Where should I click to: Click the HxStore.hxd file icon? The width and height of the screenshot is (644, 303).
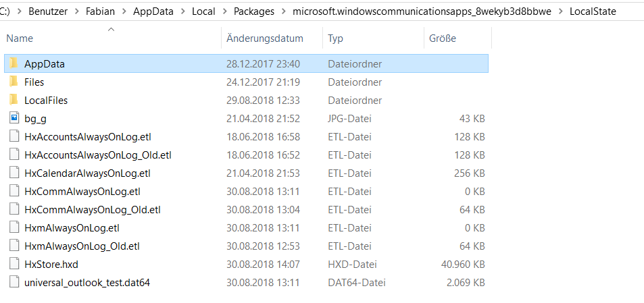14,264
